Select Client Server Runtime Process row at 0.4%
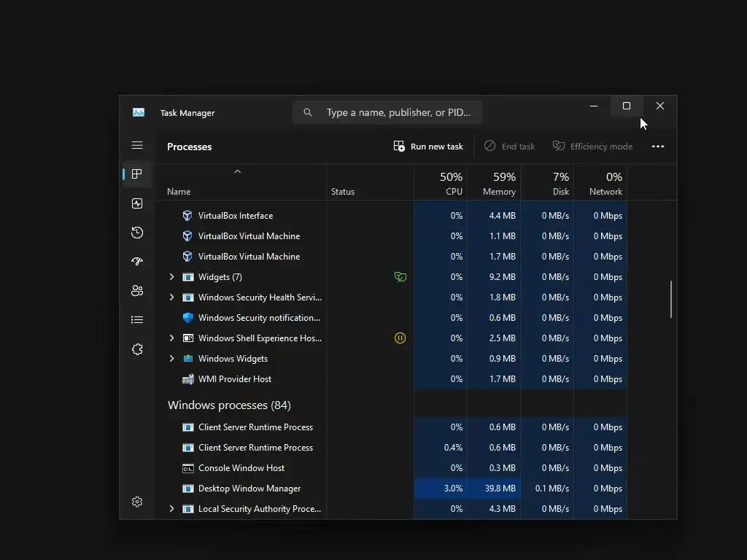Screen dimensions: 747x560 tap(391, 448)
